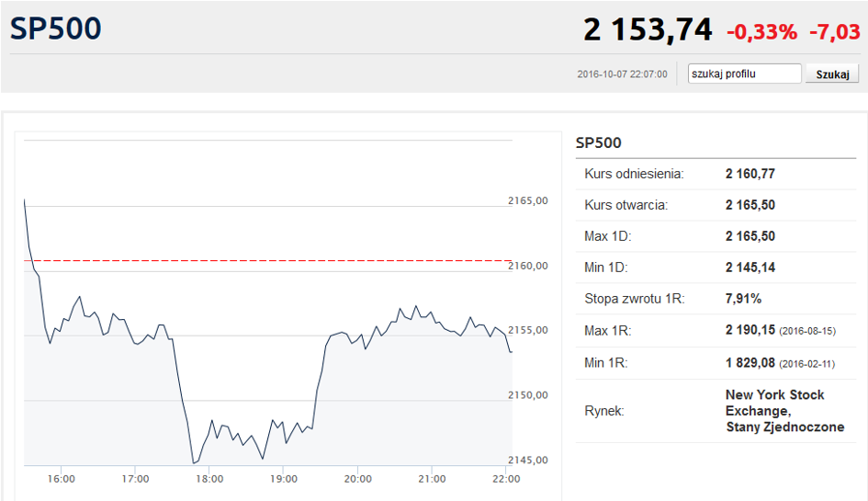The height and width of the screenshot is (501, 868).
Task: Click the Stopa zwrotu 1R value 7,91%
Action: [x=743, y=299]
